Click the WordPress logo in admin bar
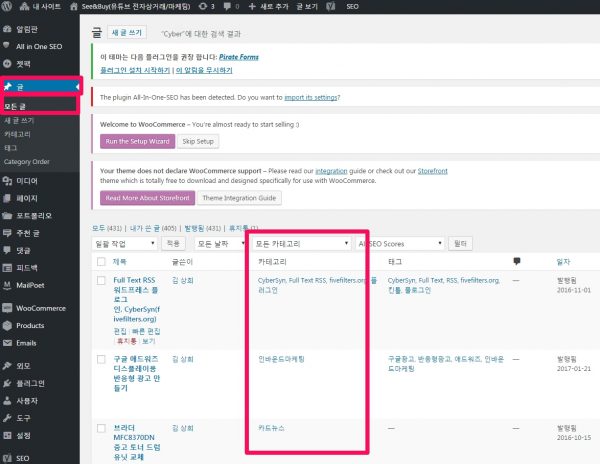 coord(7,6)
